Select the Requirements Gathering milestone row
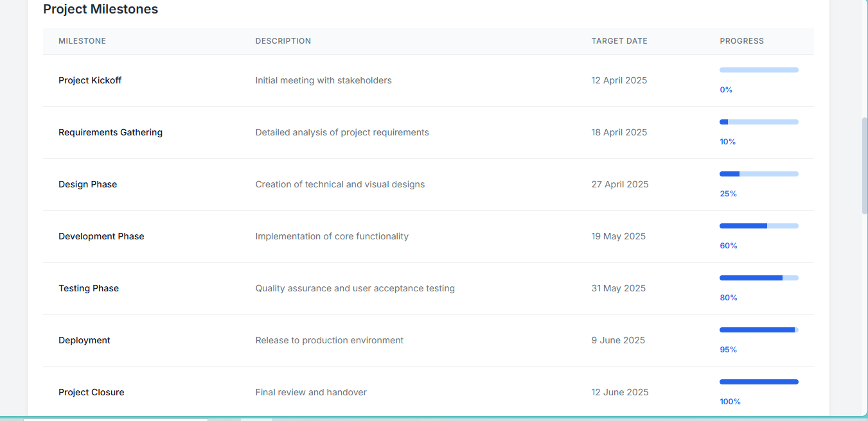The height and width of the screenshot is (421, 868). click(x=429, y=132)
